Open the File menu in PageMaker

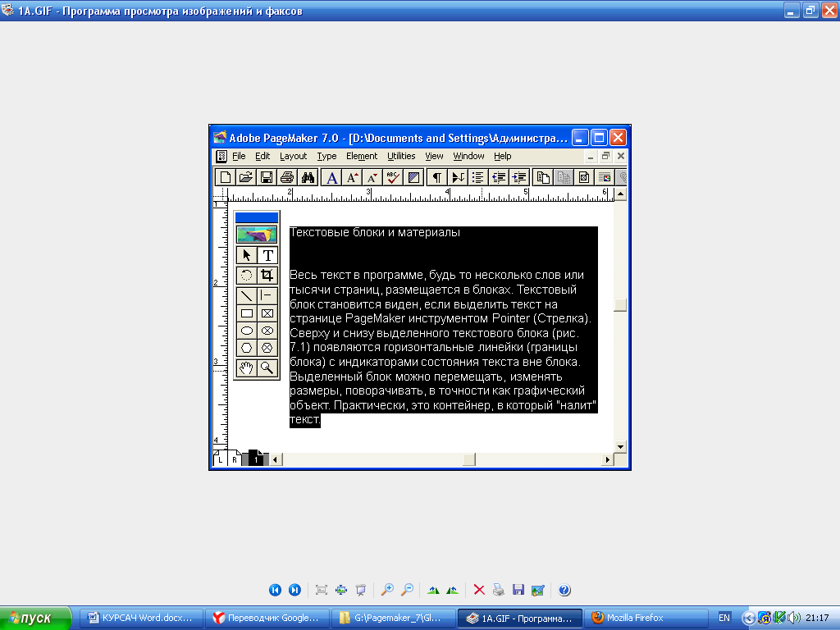[239, 156]
